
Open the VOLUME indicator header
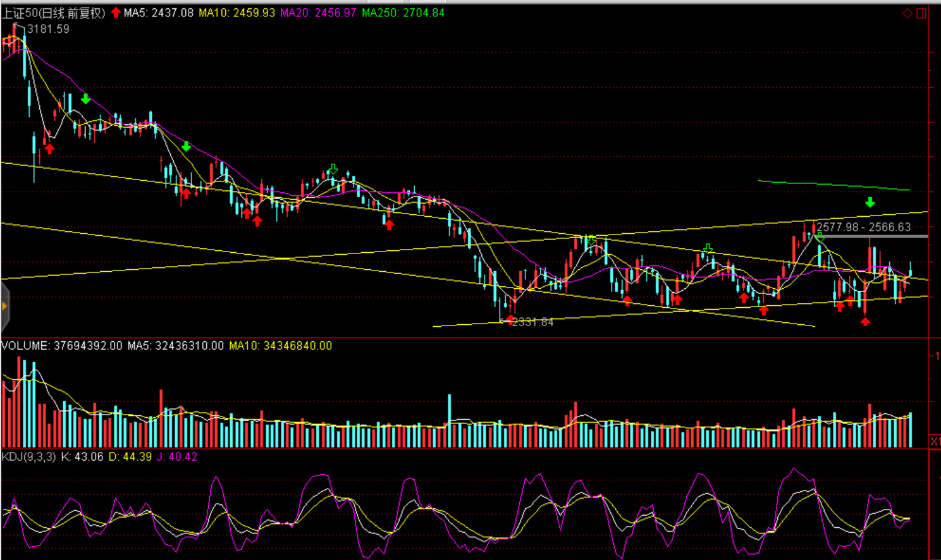click(61, 346)
